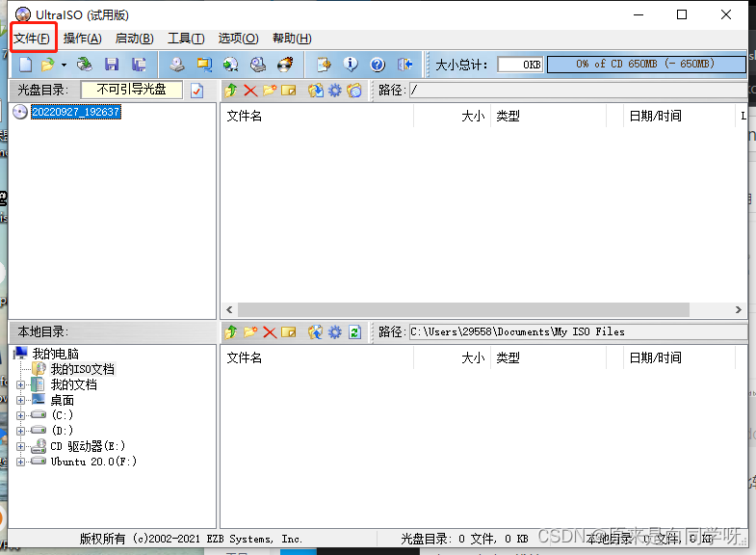
Task: Select 我的ISO文档 in the local tree
Action: [83, 369]
